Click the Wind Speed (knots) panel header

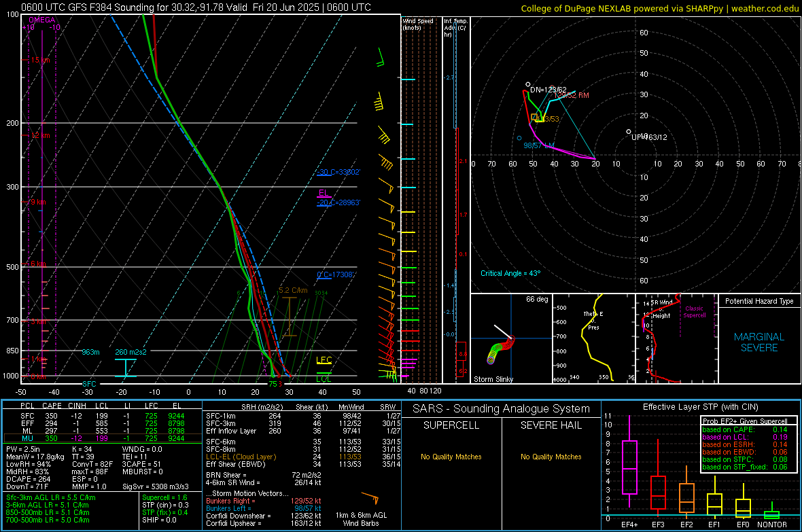pyautogui.click(x=418, y=24)
